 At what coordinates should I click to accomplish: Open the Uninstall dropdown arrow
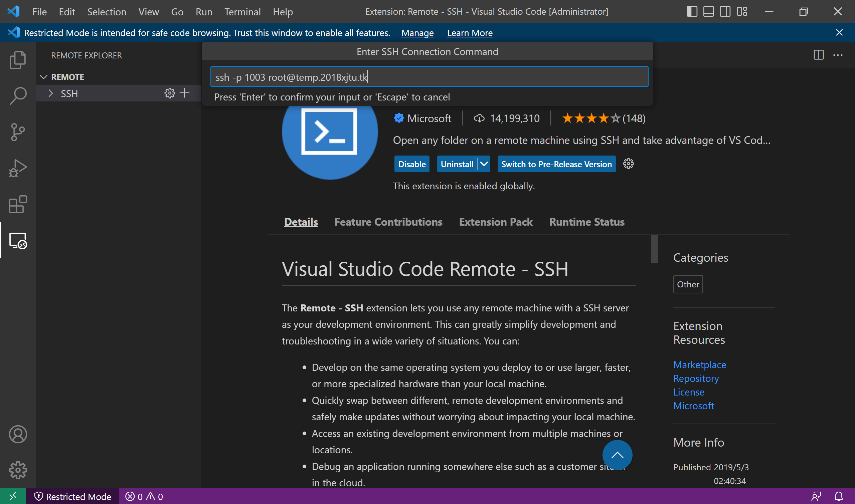point(484,164)
